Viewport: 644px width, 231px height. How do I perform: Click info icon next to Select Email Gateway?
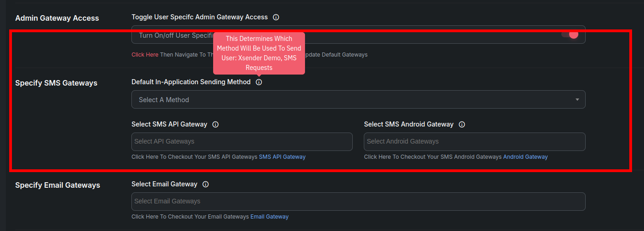tap(206, 184)
